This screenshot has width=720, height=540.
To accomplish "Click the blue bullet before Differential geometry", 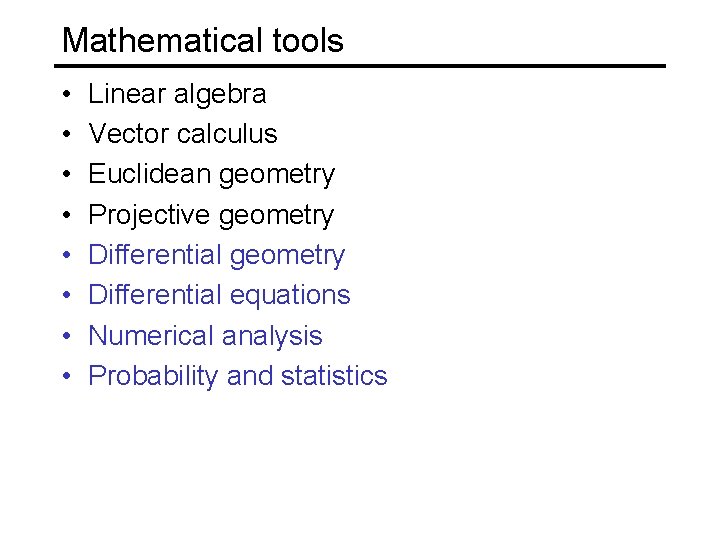I will [x=67, y=254].
